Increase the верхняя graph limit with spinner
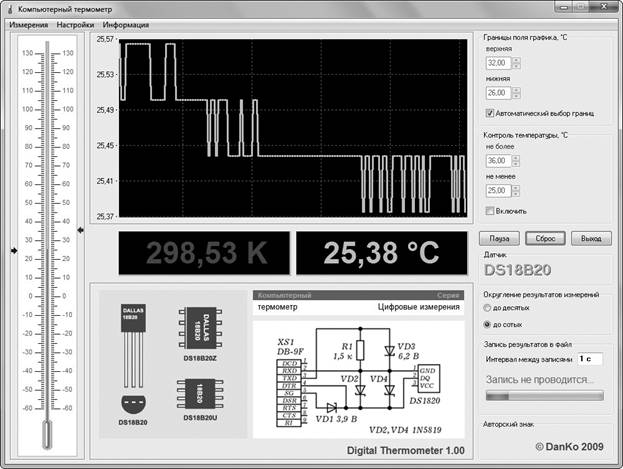The width and height of the screenshot is (623, 469). pos(516,60)
